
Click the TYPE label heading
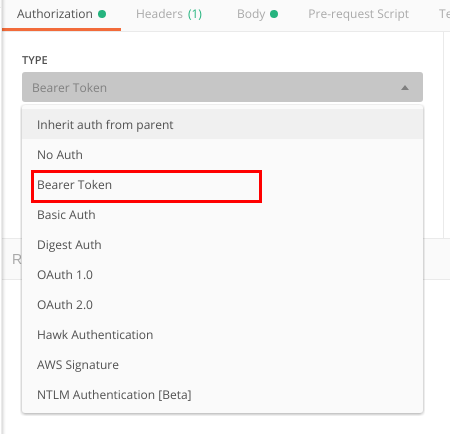pos(35,60)
